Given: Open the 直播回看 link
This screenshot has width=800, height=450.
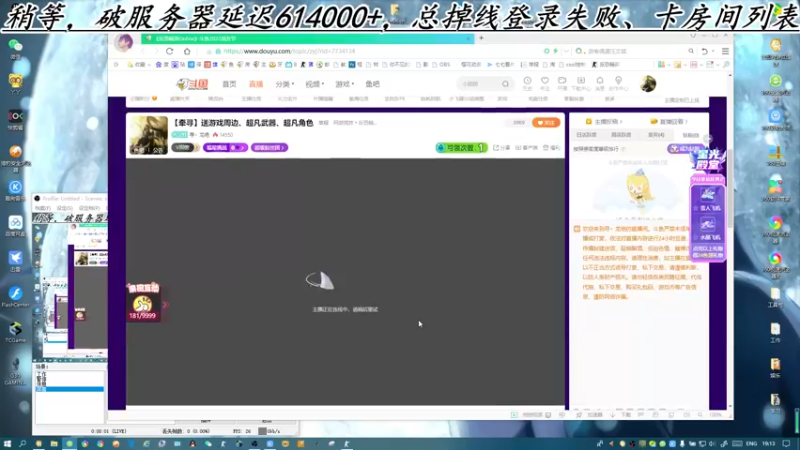Looking at the screenshot, I should pyautogui.click(x=669, y=121).
